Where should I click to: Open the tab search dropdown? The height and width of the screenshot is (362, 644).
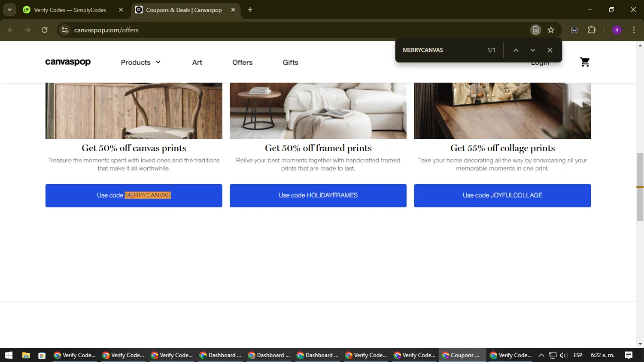click(9, 9)
